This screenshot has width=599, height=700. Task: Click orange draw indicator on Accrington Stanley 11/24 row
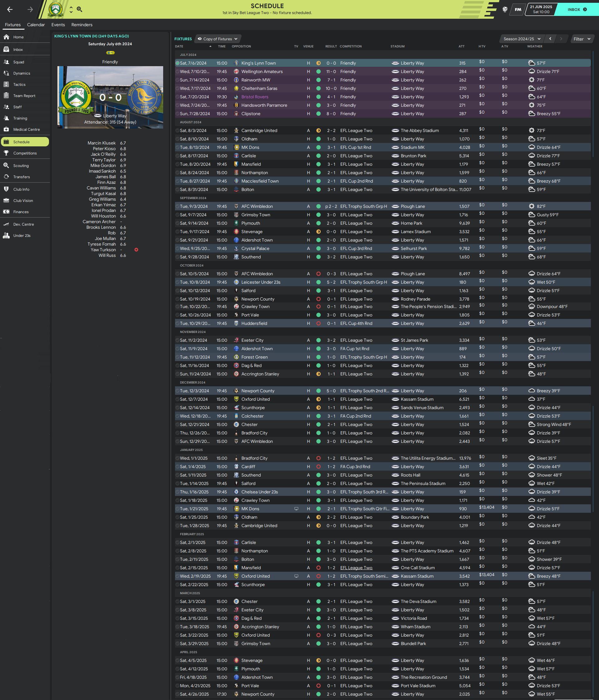coord(319,374)
